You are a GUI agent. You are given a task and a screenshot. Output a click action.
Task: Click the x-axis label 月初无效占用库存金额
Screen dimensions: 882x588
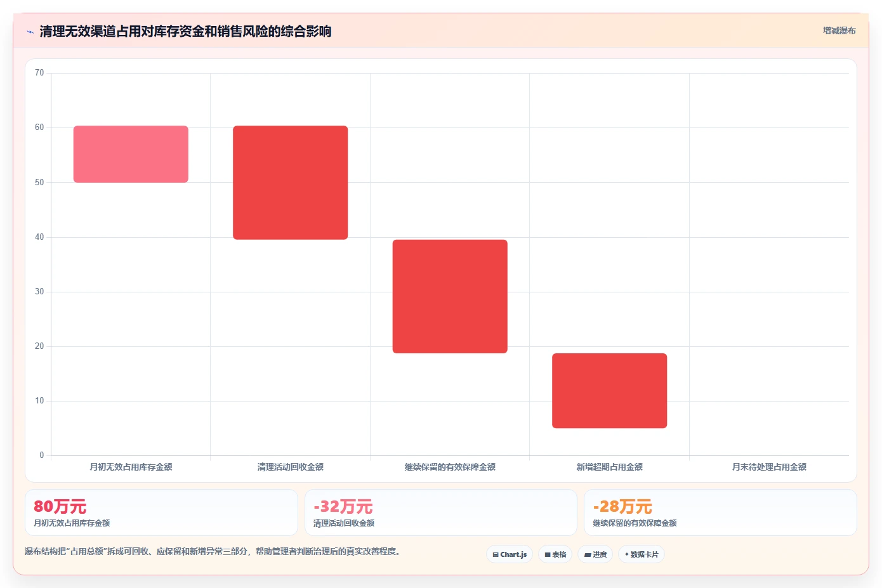(131, 467)
